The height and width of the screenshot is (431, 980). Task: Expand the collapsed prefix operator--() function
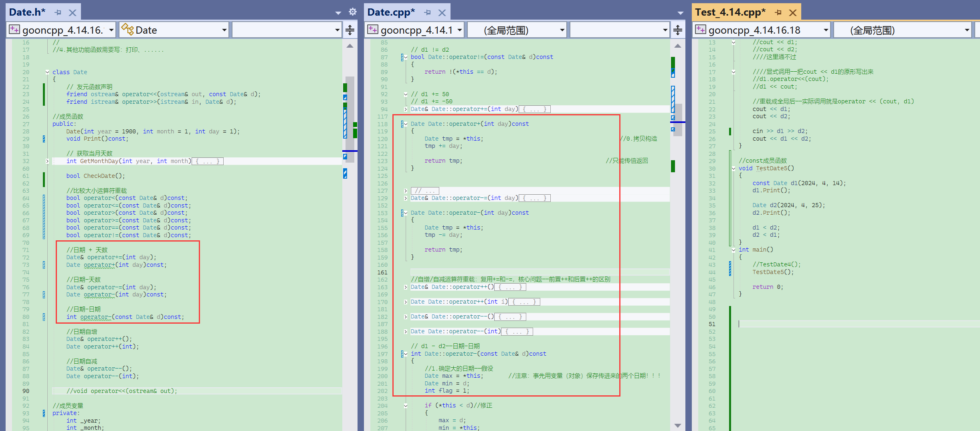406,316
